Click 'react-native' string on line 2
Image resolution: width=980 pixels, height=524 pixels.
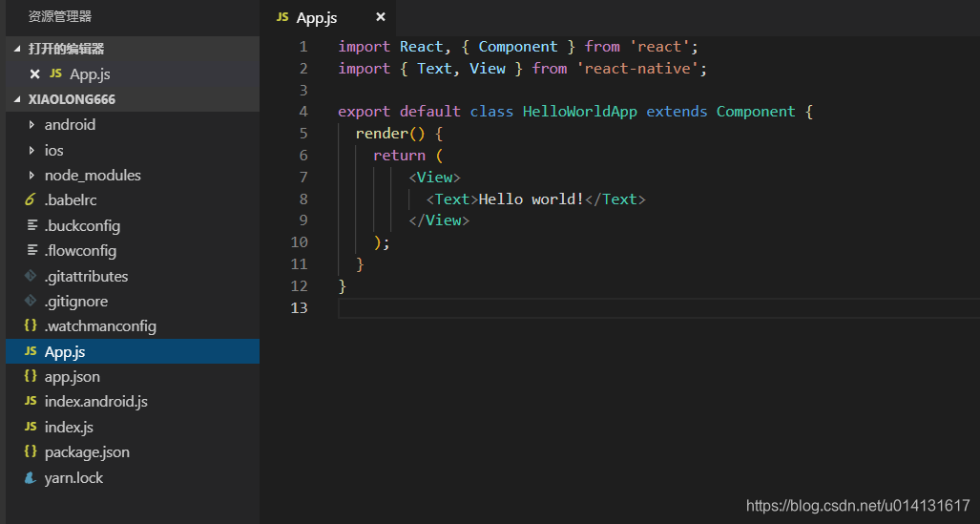[x=636, y=68]
